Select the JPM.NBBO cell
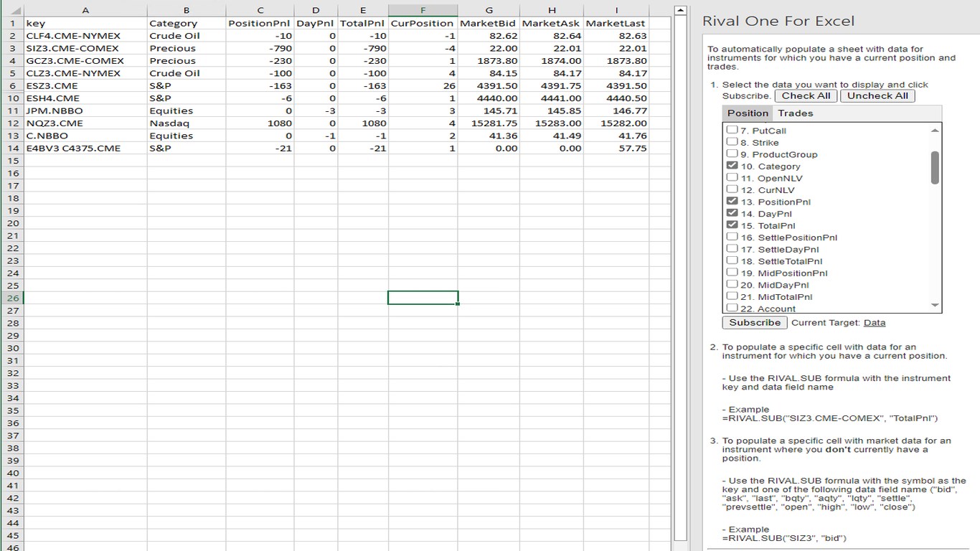The image size is (980, 551). (x=85, y=111)
